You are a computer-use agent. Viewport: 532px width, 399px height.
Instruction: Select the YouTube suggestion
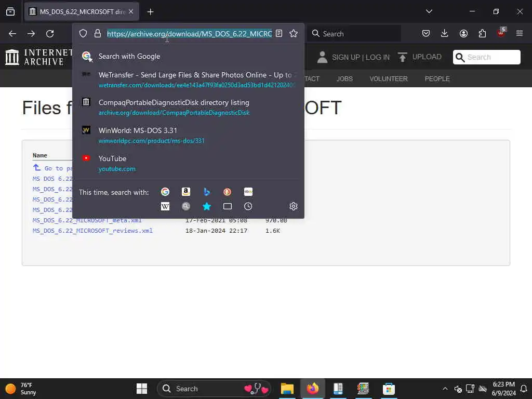click(x=188, y=163)
